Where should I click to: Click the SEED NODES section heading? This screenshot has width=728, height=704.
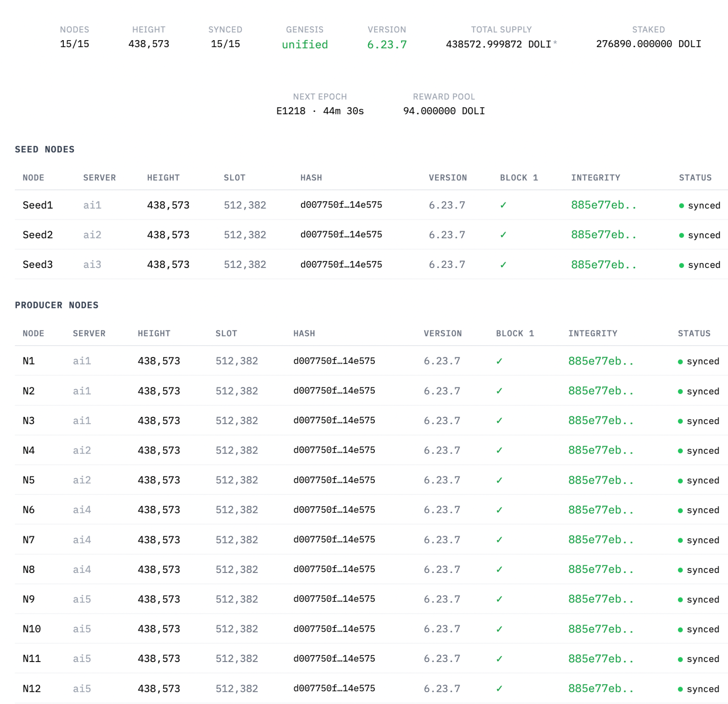tap(45, 149)
